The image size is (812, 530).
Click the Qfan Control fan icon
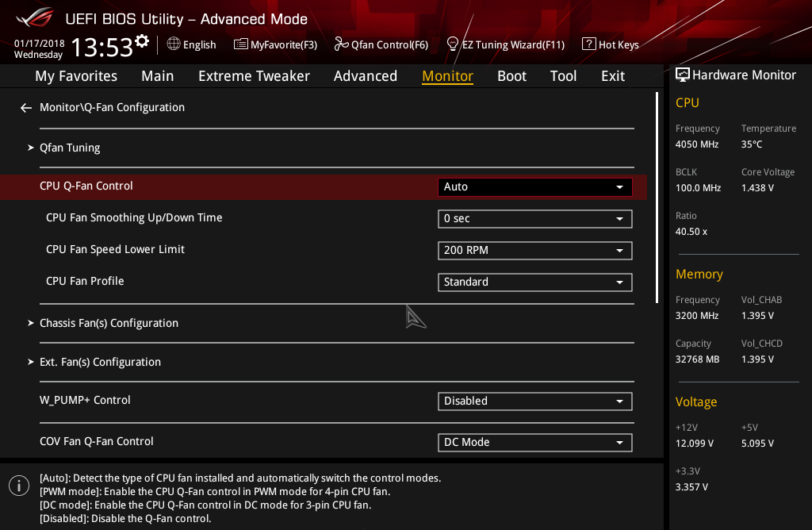click(x=341, y=44)
